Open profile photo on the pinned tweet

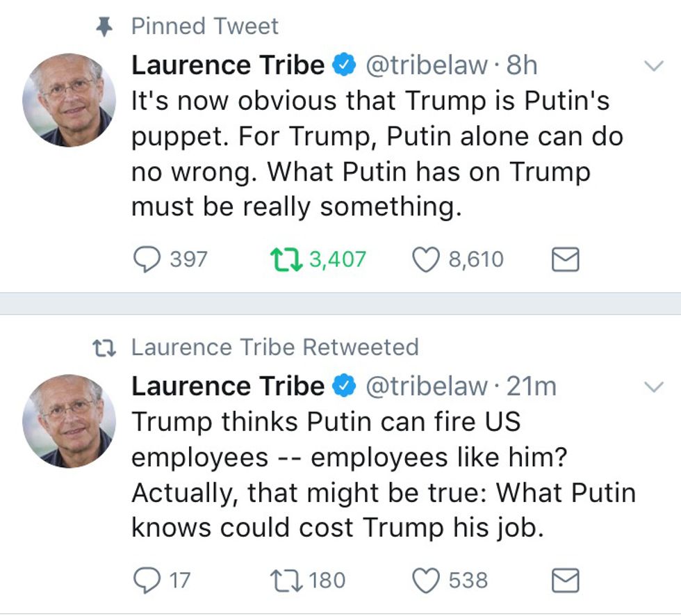[69, 100]
